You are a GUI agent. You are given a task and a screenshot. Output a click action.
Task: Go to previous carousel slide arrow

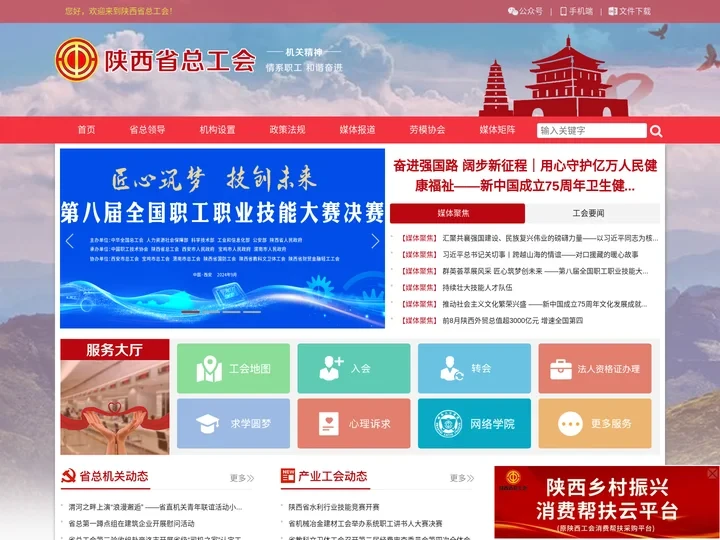pyautogui.click(x=70, y=241)
